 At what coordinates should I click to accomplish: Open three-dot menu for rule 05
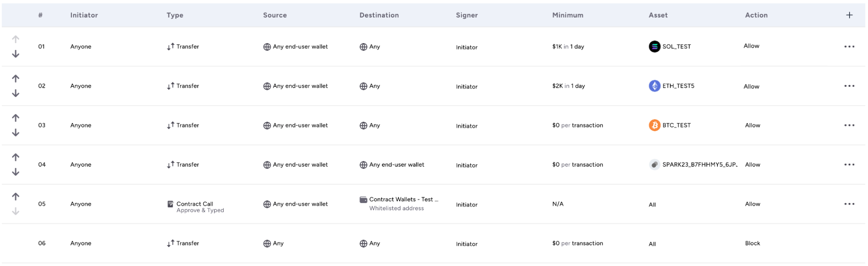click(x=849, y=204)
